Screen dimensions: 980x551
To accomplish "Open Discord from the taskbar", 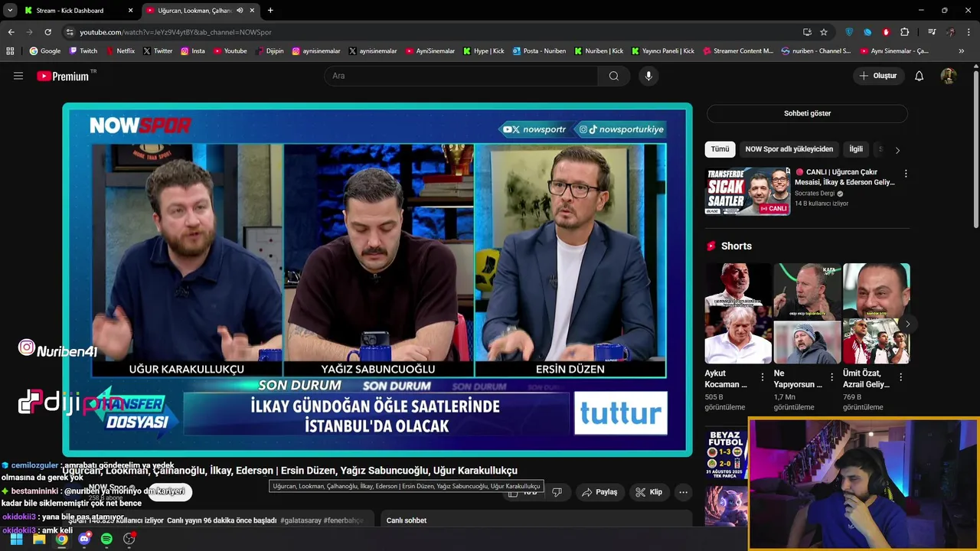I will [84, 539].
